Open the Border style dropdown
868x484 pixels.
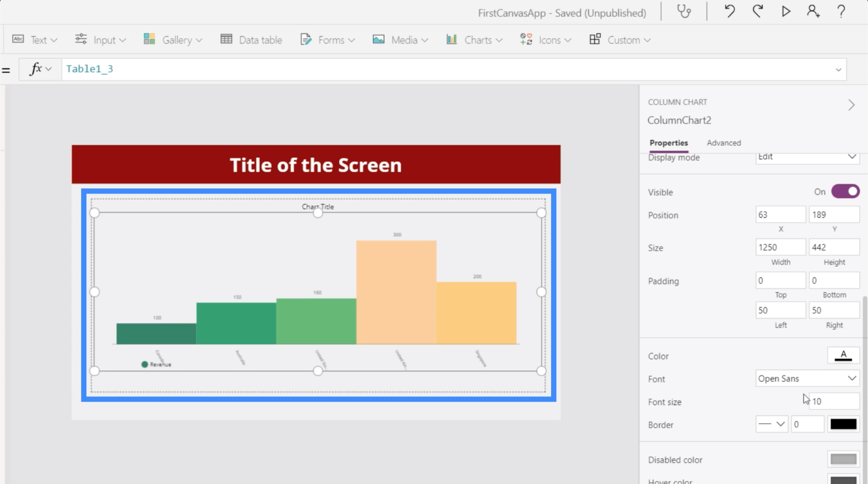(771, 424)
